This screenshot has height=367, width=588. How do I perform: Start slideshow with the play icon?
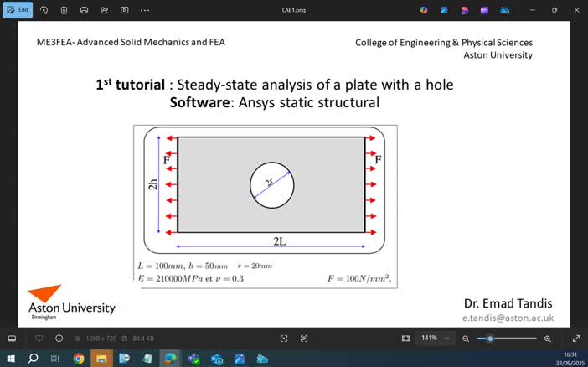point(125,10)
